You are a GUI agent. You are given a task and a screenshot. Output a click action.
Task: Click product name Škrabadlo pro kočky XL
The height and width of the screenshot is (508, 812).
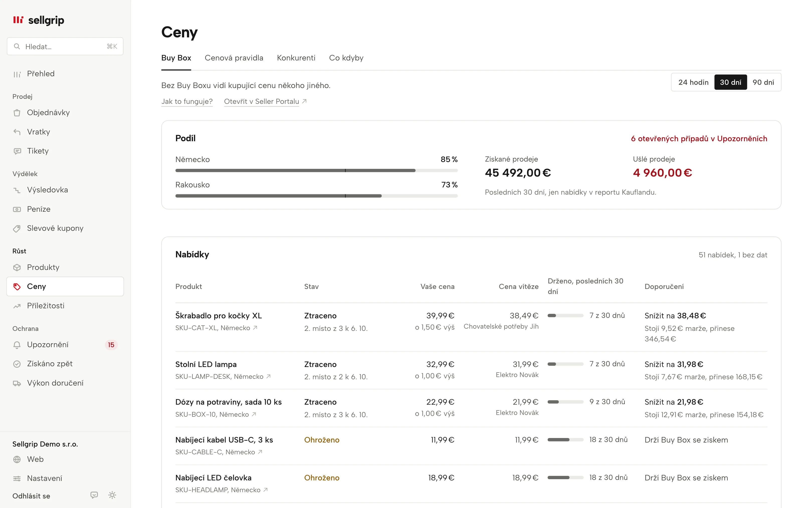[219, 316]
